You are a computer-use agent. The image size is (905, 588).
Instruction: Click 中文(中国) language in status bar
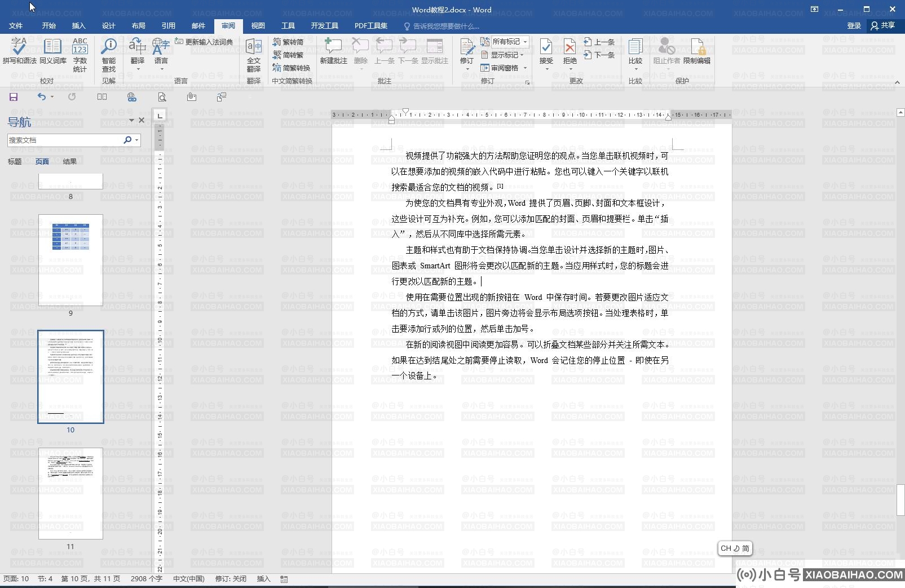pyautogui.click(x=188, y=579)
